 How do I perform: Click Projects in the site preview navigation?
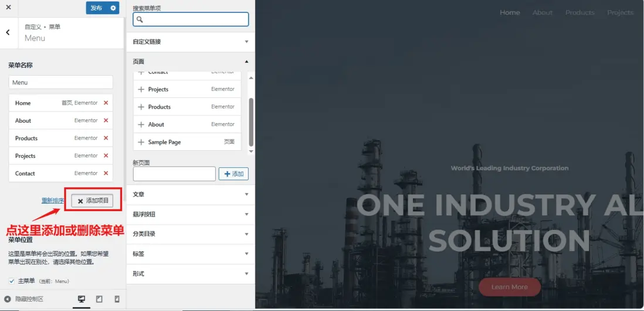click(620, 12)
